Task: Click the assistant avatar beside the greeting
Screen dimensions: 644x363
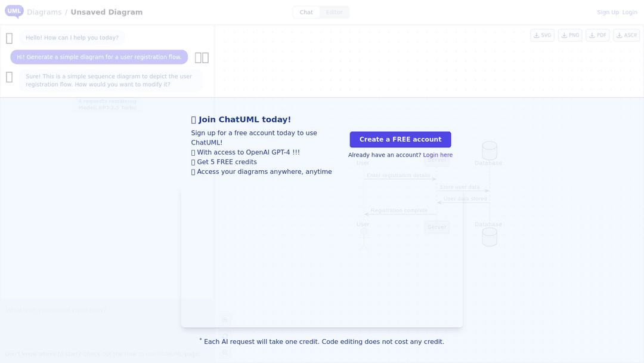Action: [9, 38]
